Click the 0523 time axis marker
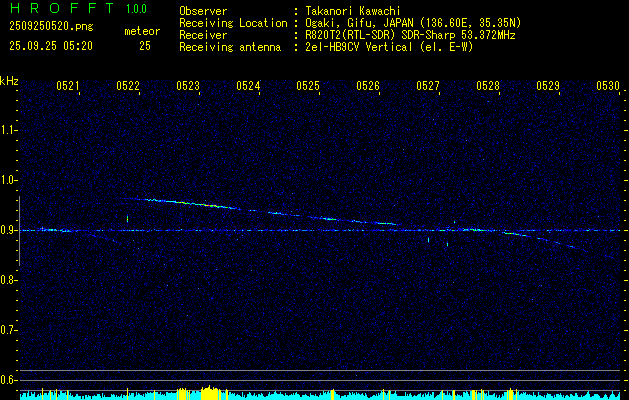Viewport: 629px width, 400px height. point(188,86)
